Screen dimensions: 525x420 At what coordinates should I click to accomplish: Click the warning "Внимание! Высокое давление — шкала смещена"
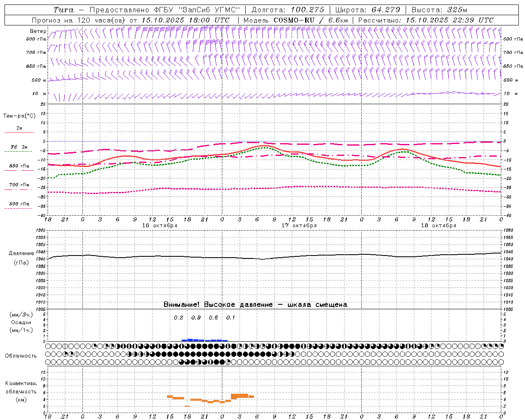(x=256, y=305)
